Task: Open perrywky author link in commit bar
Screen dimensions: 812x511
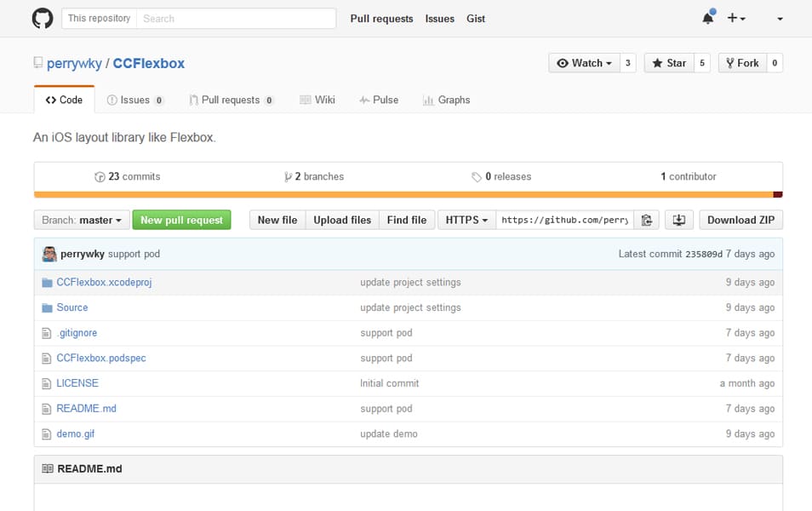Action: pyautogui.click(x=83, y=254)
